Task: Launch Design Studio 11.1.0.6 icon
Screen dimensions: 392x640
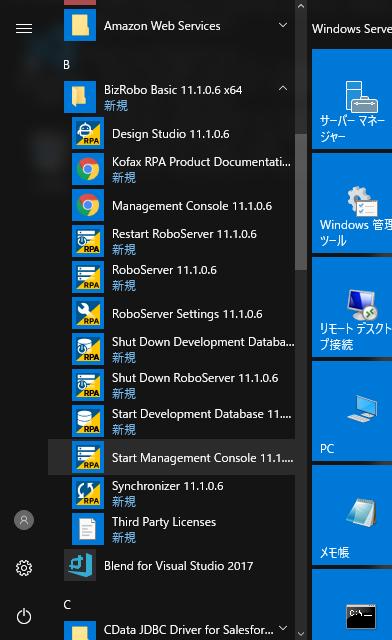Action: (x=88, y=133)
